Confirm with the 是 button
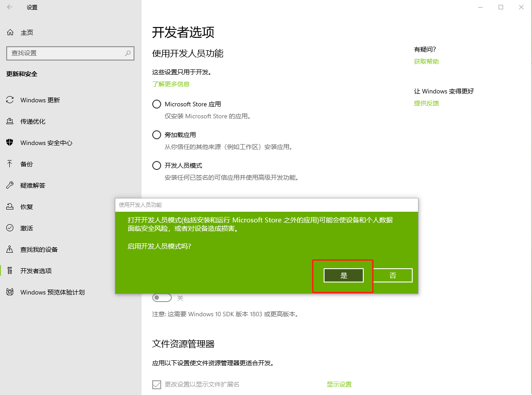This screenshot has width=532, height=395. coord(343,275)
